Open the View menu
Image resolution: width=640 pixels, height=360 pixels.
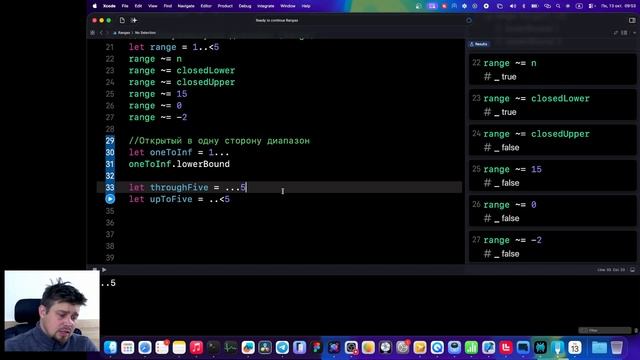[153, 6]
